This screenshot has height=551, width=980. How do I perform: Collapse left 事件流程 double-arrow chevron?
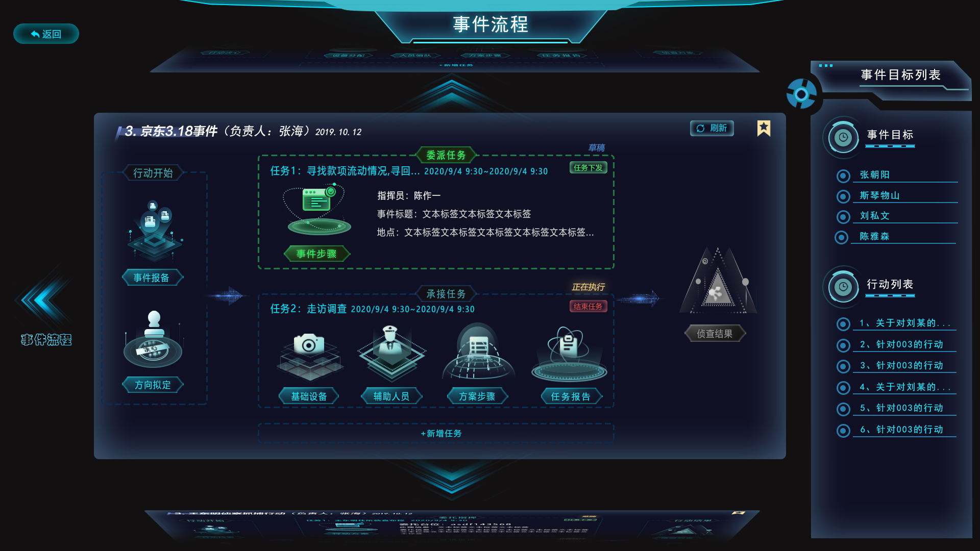pyautogui.click(x=43, y=300)
